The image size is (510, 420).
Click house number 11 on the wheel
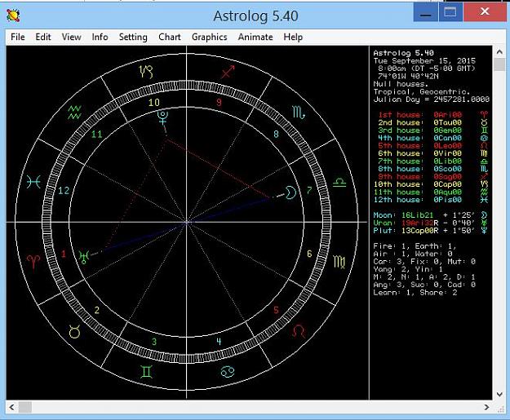click(96, 134)
